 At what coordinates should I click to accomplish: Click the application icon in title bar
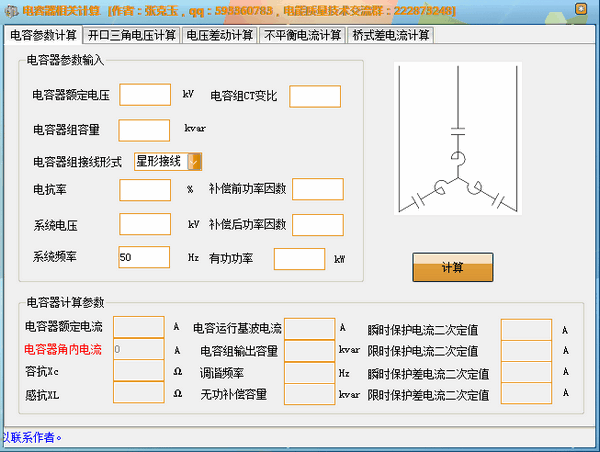pyautogui.click(x=11, y=11)
